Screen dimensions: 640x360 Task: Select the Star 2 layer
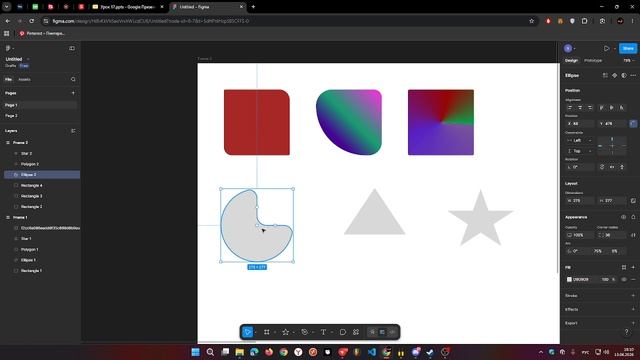[27, 153]
